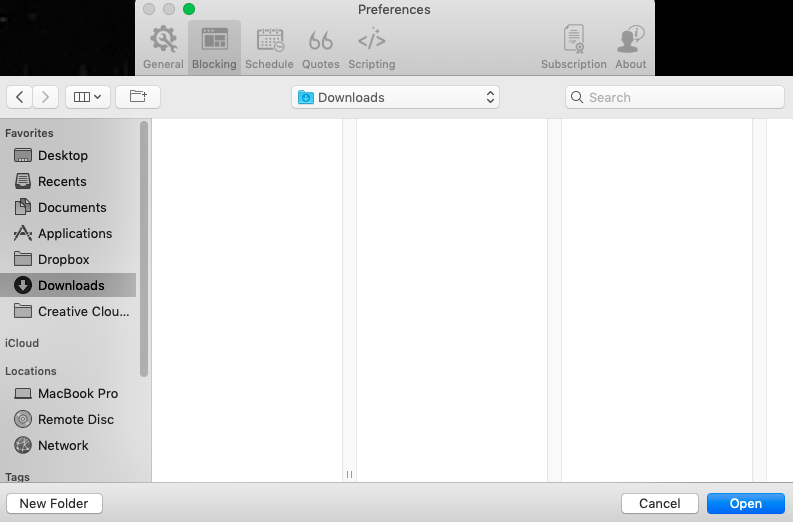This screenshot has height=522, width=793.
Task: Select Network under Locations
Action: pos(68,445)
